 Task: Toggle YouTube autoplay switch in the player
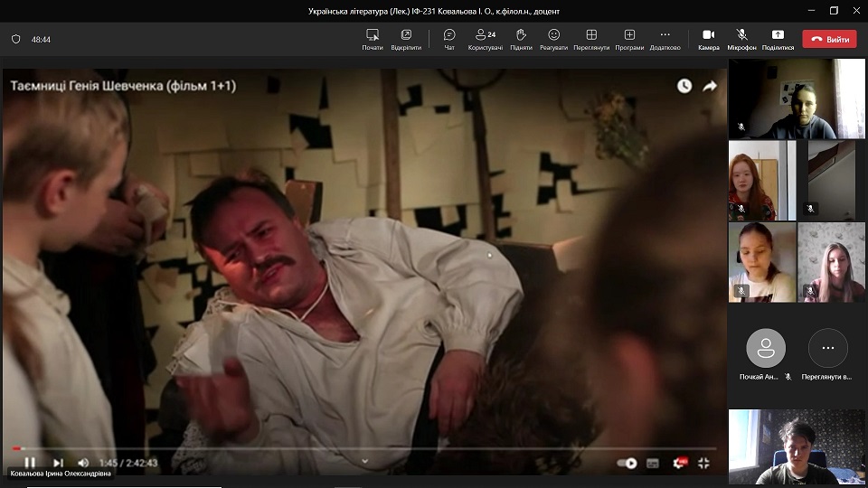[x=627, y=463]
